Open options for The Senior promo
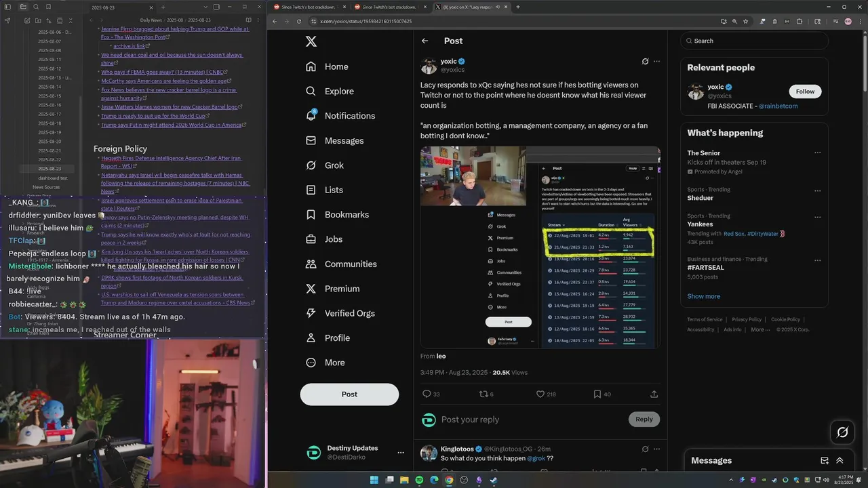The width and height of the screenshot is (868, 488). pos(817,153)
